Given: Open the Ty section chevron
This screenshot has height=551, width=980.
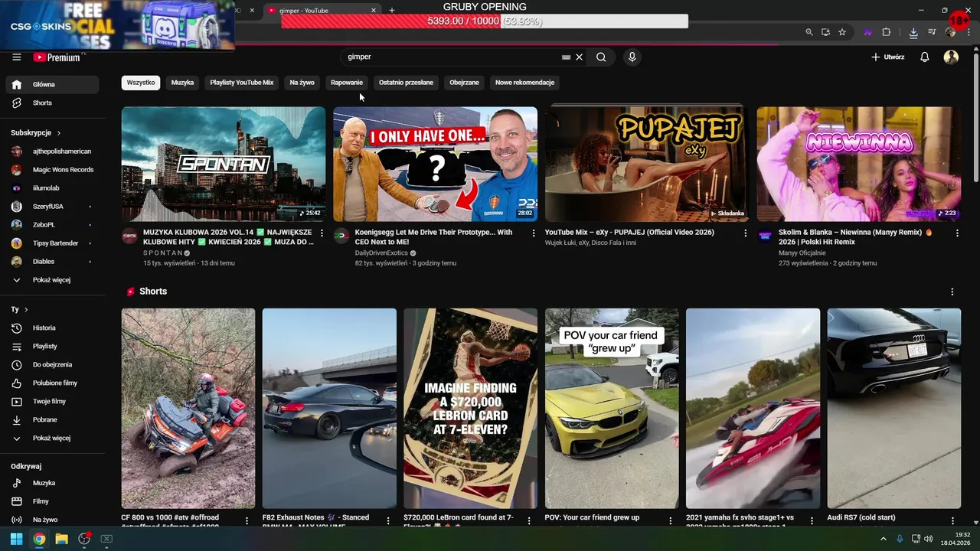Looking at the screenshot, I should (26, 310).
